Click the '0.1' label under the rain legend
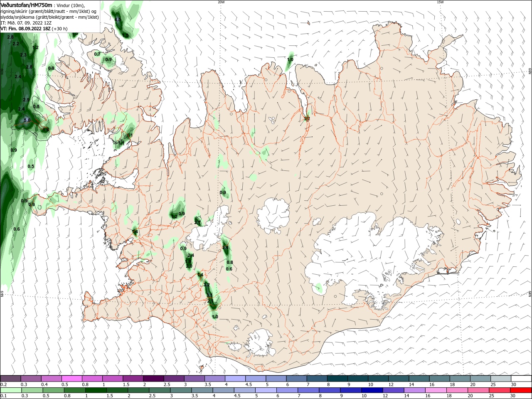This screenshot has width=532, height=399. pos(3,396)
